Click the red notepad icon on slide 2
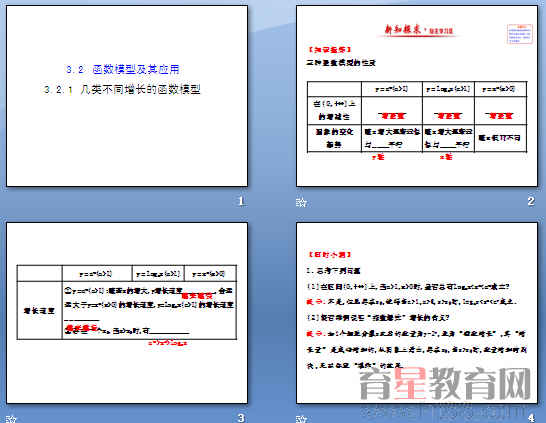Image resolution: width=546 pixels, height=423 pixels. [520, 34]
